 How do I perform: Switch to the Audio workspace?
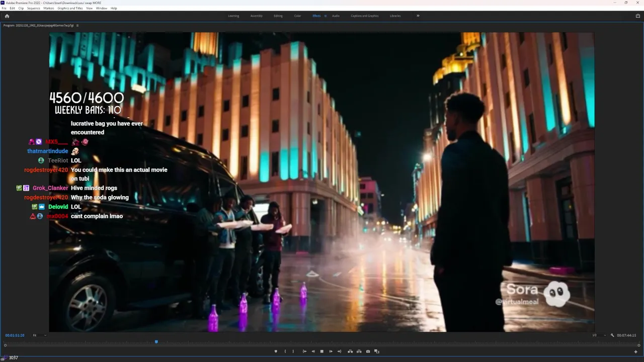coord(336,16)
